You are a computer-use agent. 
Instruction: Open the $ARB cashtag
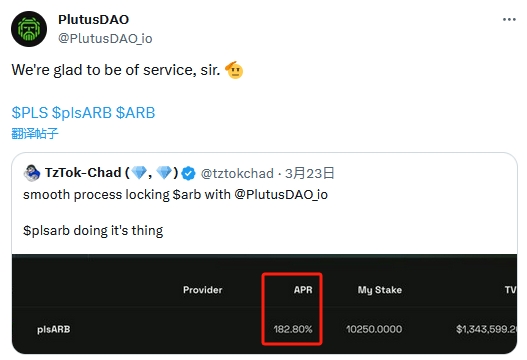(135, 113)
